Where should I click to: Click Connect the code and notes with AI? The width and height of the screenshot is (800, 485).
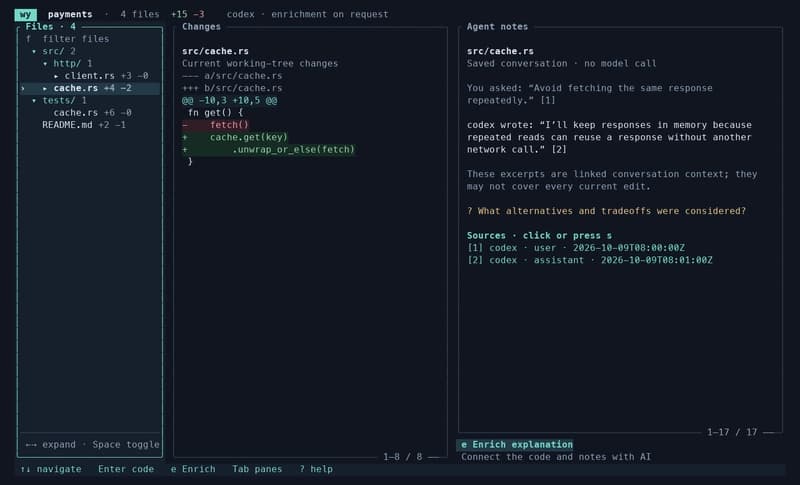point(556,457)
